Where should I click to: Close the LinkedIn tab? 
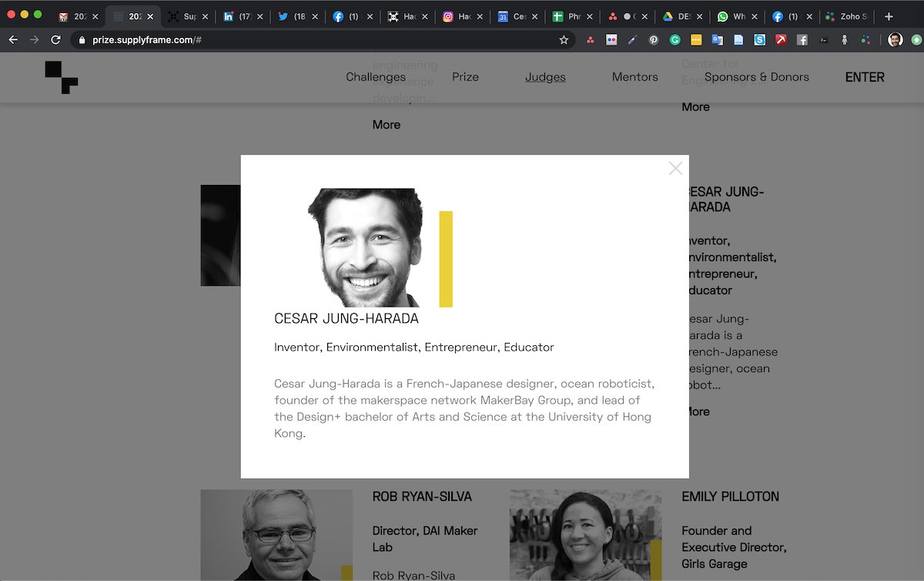click(x=259, y=16)
